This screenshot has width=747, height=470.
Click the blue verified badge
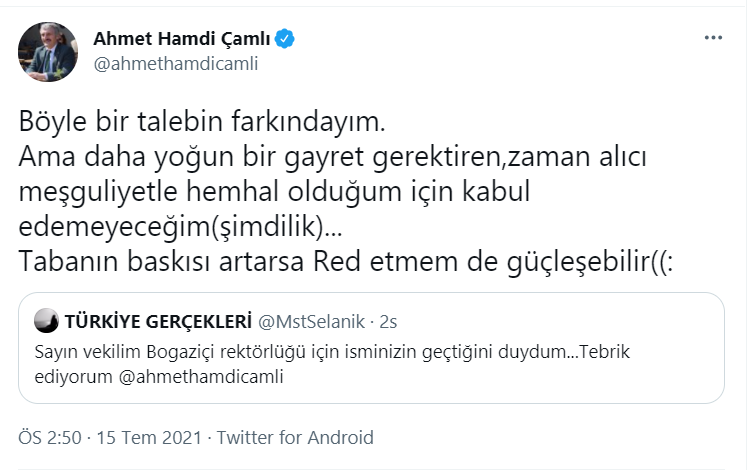tap(285, 39)
